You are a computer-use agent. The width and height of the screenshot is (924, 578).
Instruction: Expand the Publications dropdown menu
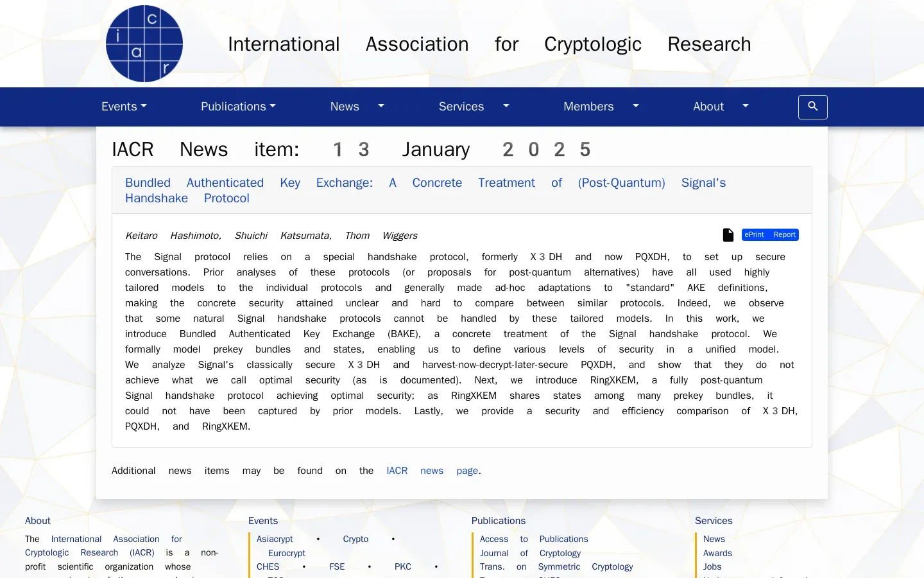click(x=238, y=107)
